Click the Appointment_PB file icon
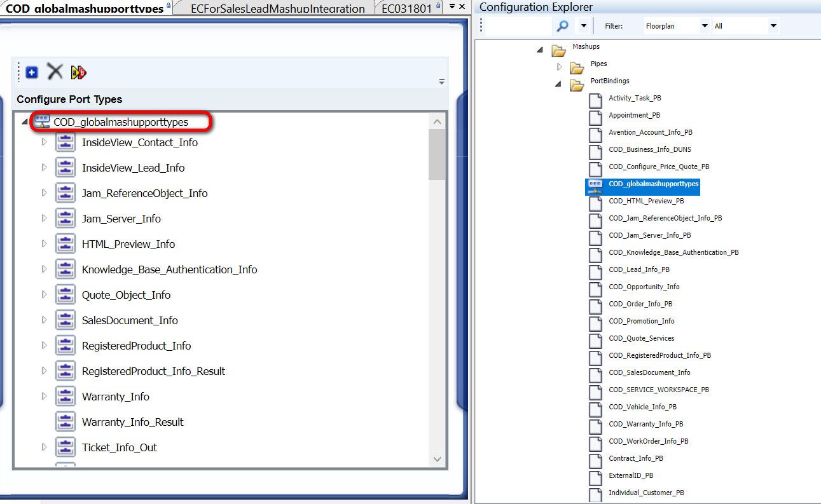The width and height of the screenshot is (821, 504). coord(595,118)
